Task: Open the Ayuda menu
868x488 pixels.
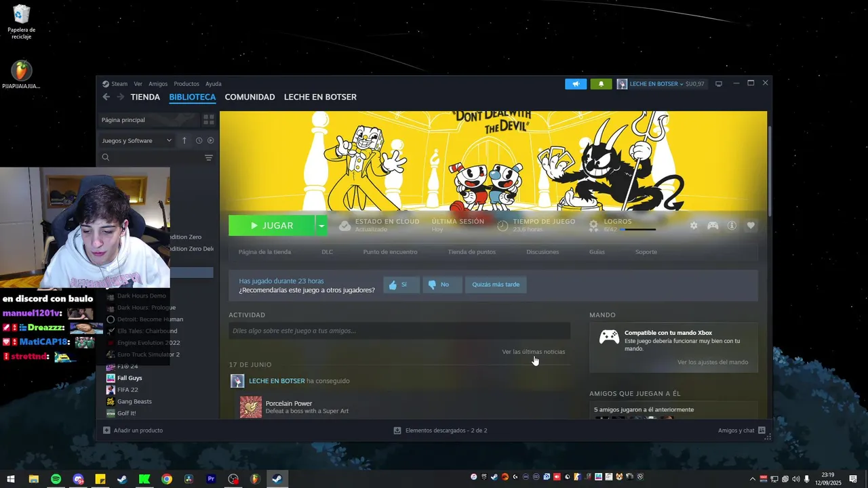Action: (x=214, y=84)
